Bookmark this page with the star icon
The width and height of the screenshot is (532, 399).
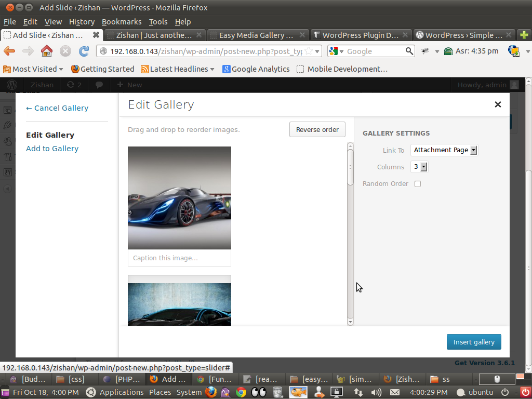click(309, 51)
